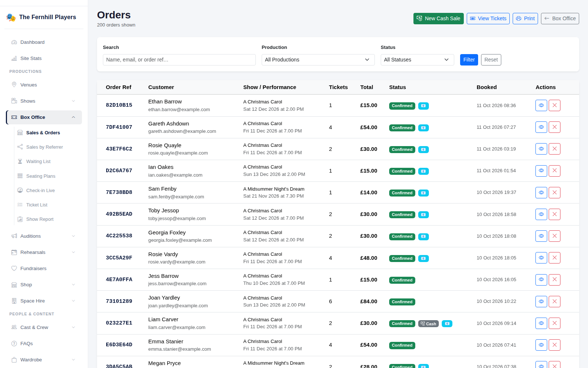The height and width of the screenshot is (368, 588).
Task: Click the New Cash Sale button
Action: [438, 18]
